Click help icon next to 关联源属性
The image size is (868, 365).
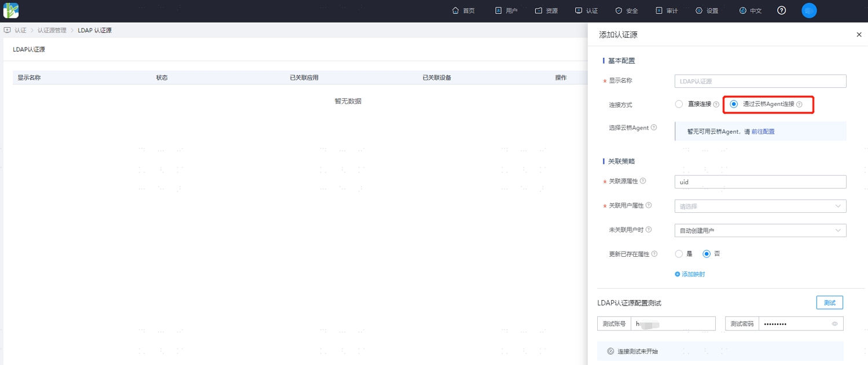[643, 181]
